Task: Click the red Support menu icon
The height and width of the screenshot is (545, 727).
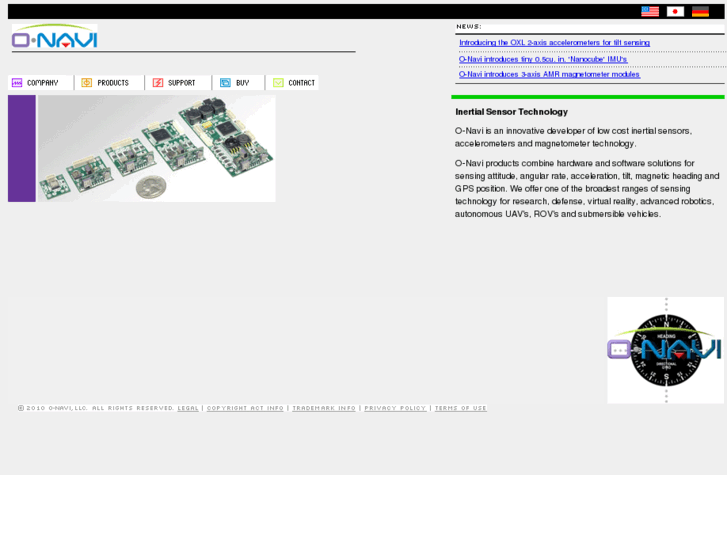Action: pos(158,83)
